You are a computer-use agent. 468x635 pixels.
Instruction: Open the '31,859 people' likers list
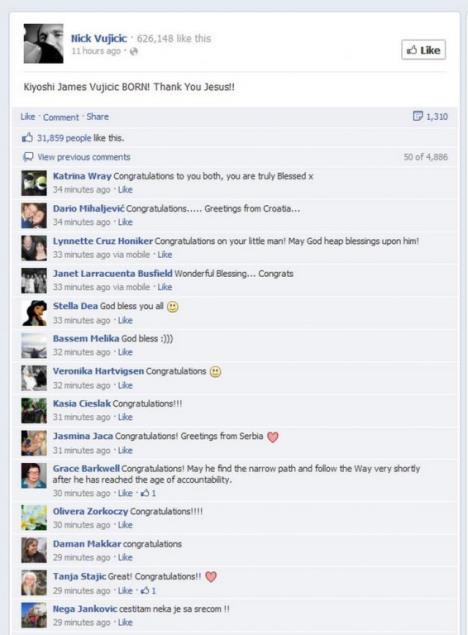tap(64, 138)
